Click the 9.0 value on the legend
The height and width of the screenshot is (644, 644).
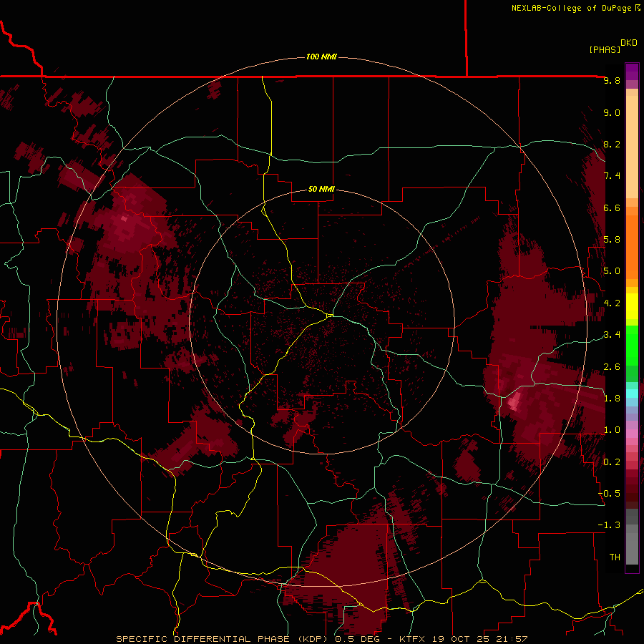612,112
